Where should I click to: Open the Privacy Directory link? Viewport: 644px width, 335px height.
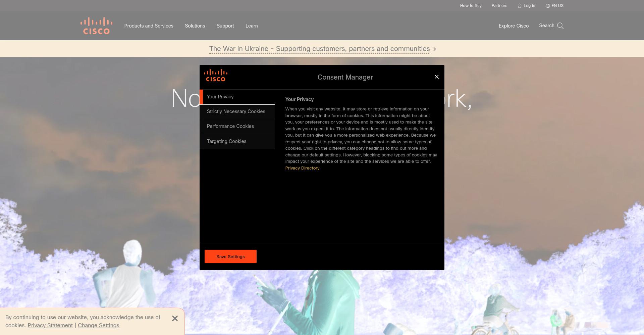pyautogui.click(x=302, y=168)
